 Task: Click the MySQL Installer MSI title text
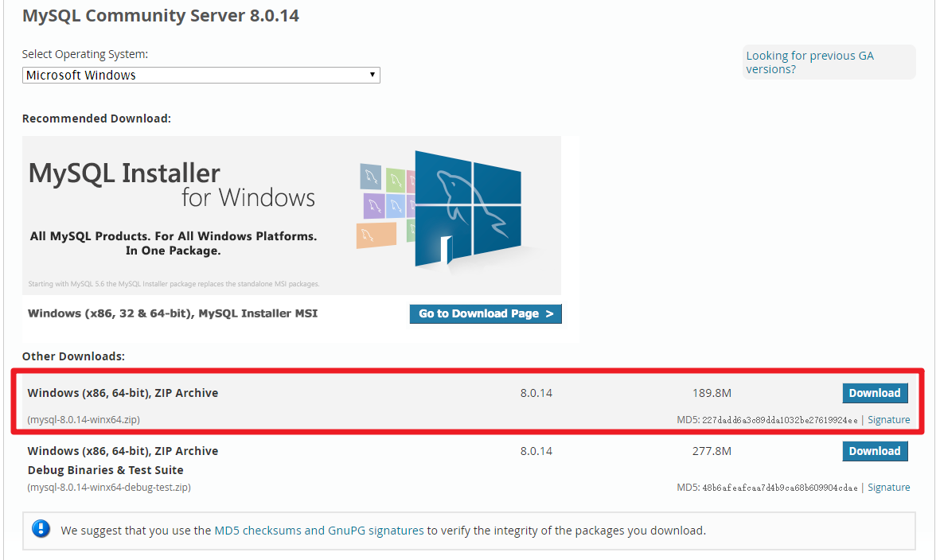[x=173, y=313]
